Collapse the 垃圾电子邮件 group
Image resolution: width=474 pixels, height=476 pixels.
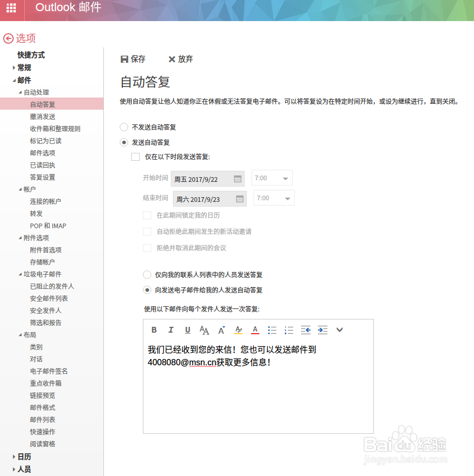click(x=21, y=275)
